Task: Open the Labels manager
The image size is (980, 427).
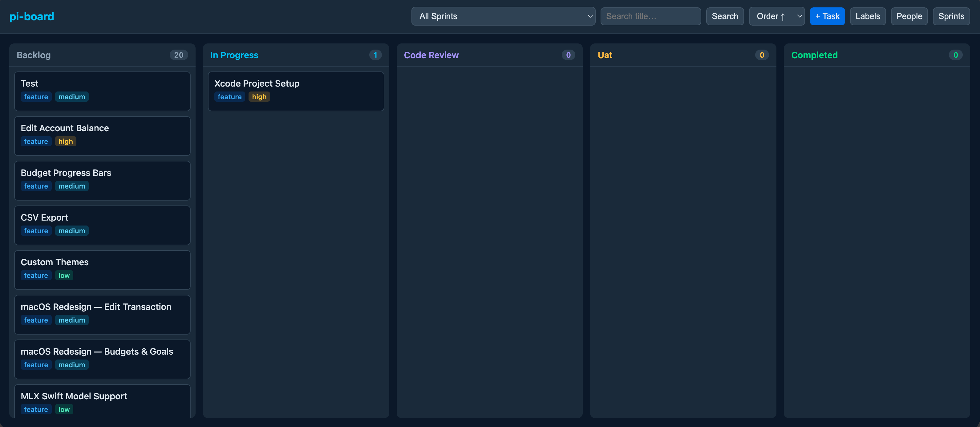Action: pos(867,16)
